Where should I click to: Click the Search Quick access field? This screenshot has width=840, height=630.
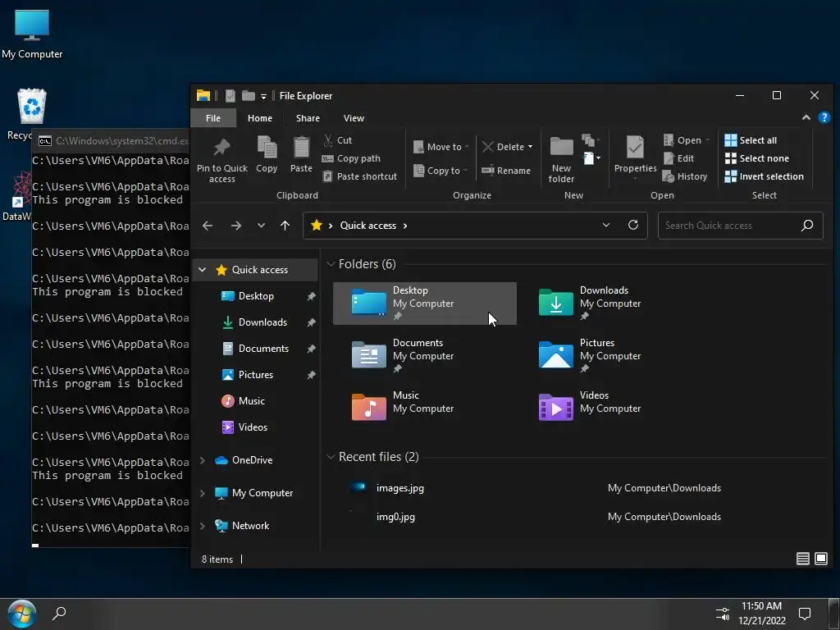[x=741, y=226]
